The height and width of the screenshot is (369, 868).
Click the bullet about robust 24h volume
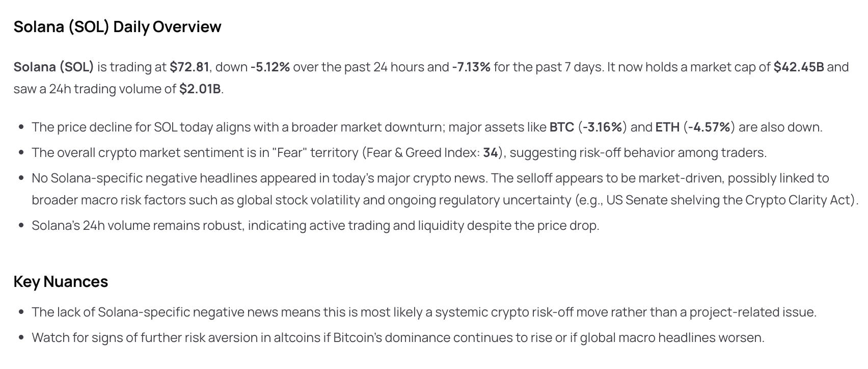tap(315, 225)
